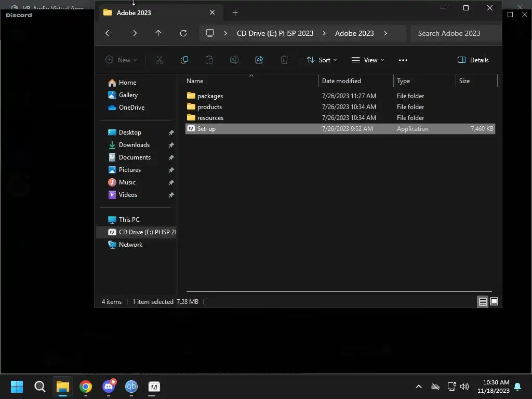The height and width of the screenshot is (399, 532).
Task: Open the Sort dropdown
Action: (322, 60)
